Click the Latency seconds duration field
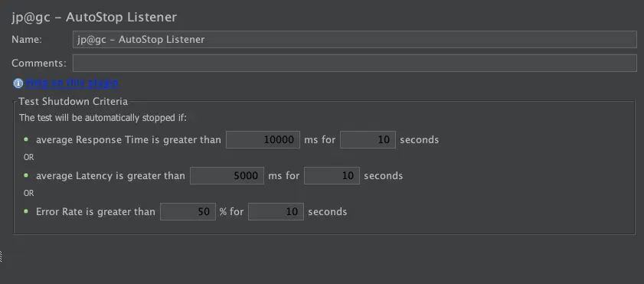 [332, 175]
